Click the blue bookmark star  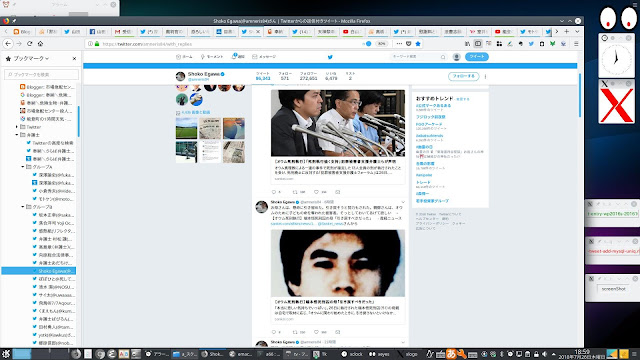pyautogui.click(x=418, y=44)
